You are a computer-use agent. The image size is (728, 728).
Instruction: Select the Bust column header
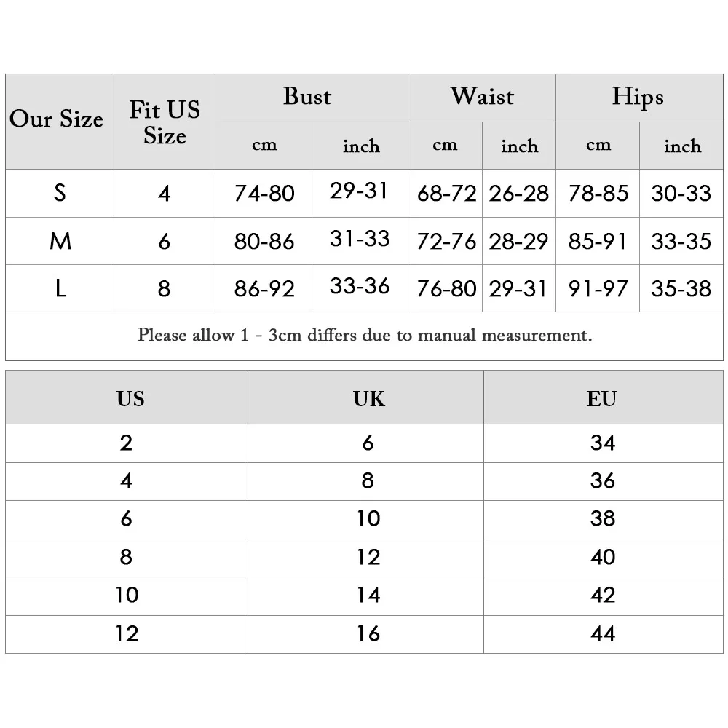tap(307, 97)
